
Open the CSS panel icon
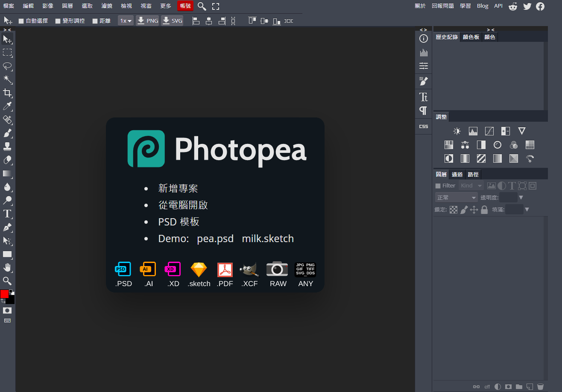(x=423, y=126)
